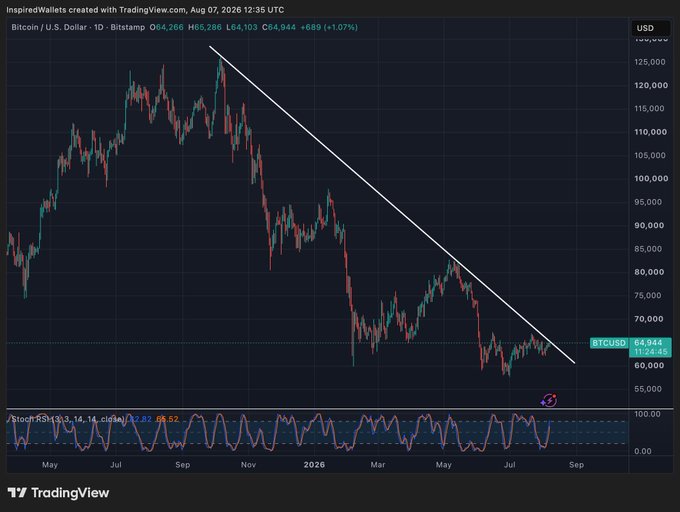The height and width of the screenshot is (512, 680).
Task: Click the Mar label on time axis
Action: tap(378, 465)
